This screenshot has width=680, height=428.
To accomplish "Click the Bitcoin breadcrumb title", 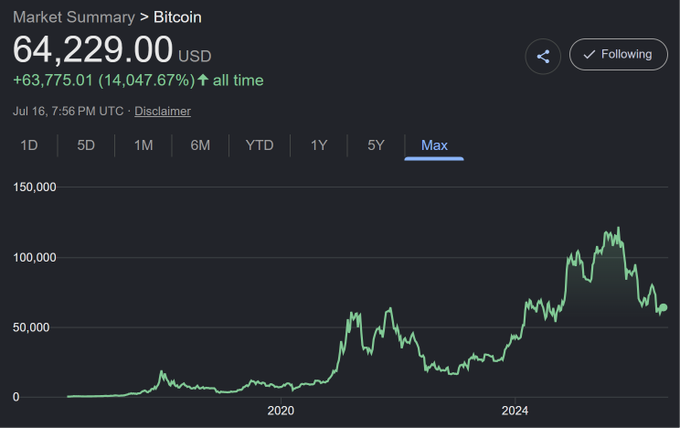I will pyautogui.click(x=177, y=17).
